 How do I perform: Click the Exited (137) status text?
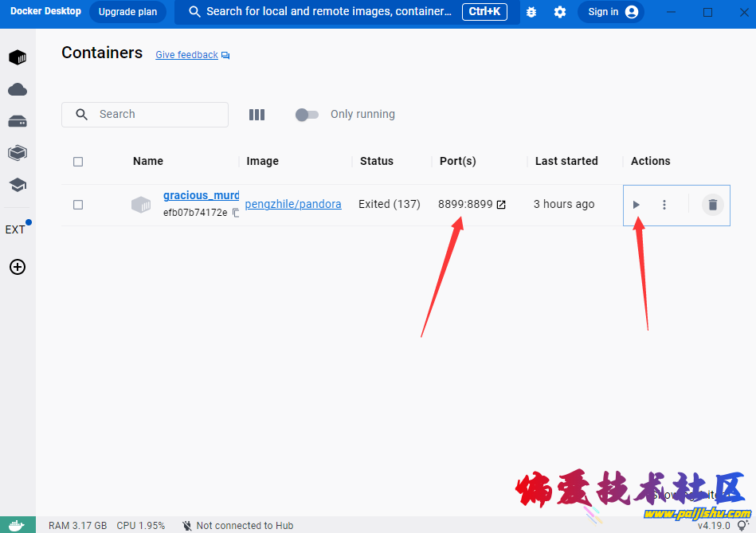(x=390, y=204)
